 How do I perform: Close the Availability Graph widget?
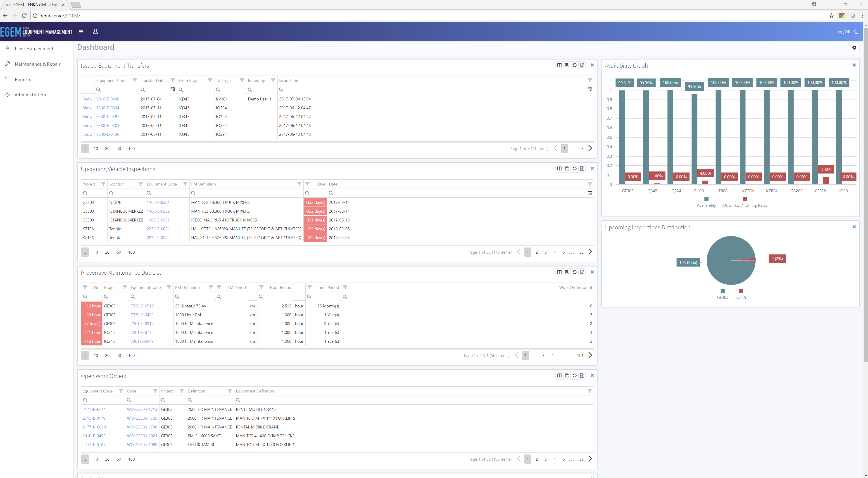(854, 65)
